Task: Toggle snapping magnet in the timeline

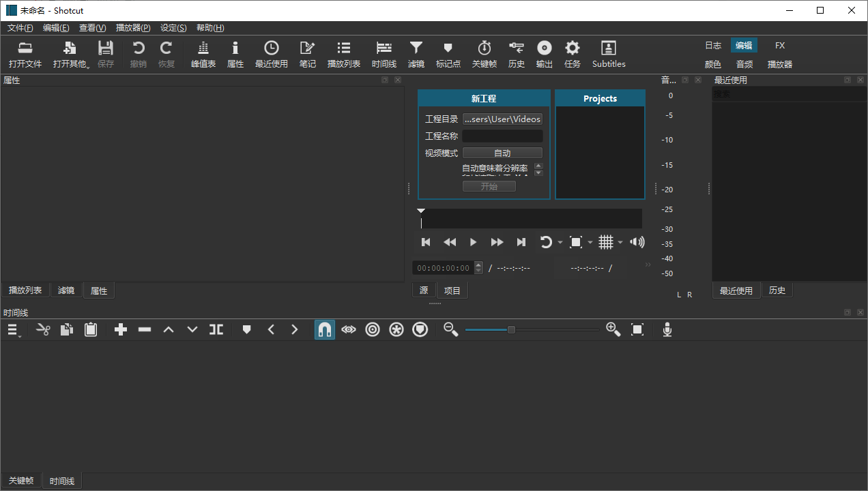Action: coord(324,329)
